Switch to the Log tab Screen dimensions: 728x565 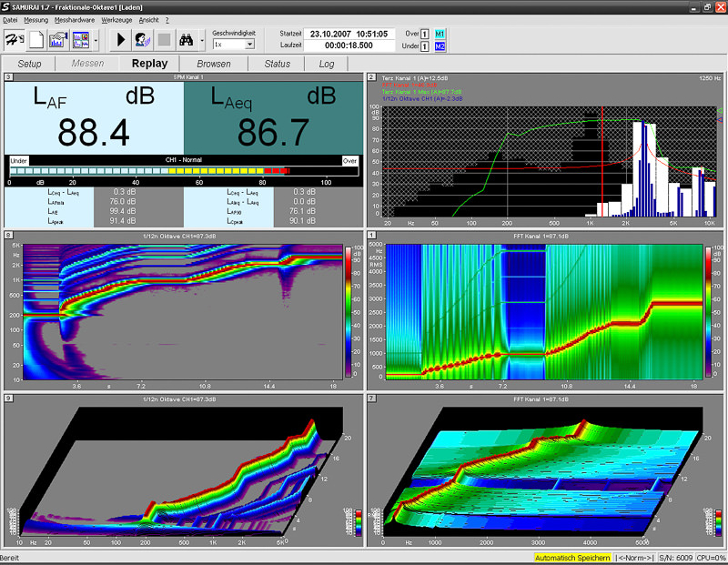click(327, 64)
